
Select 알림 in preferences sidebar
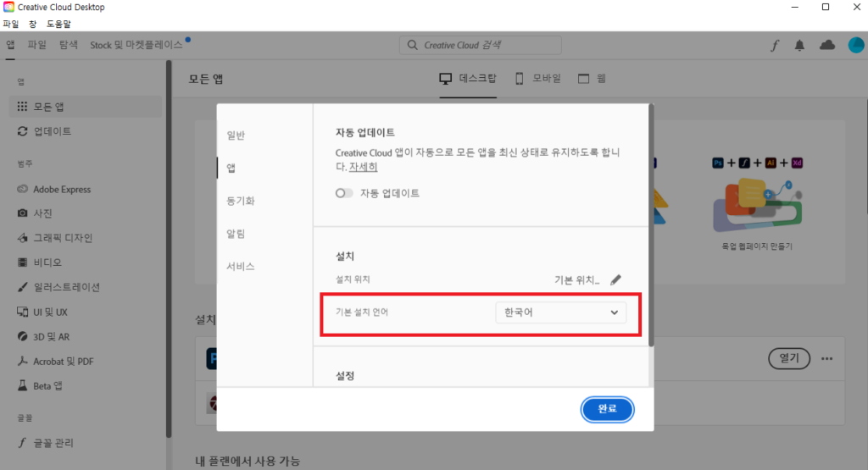[x=236, y=234]
